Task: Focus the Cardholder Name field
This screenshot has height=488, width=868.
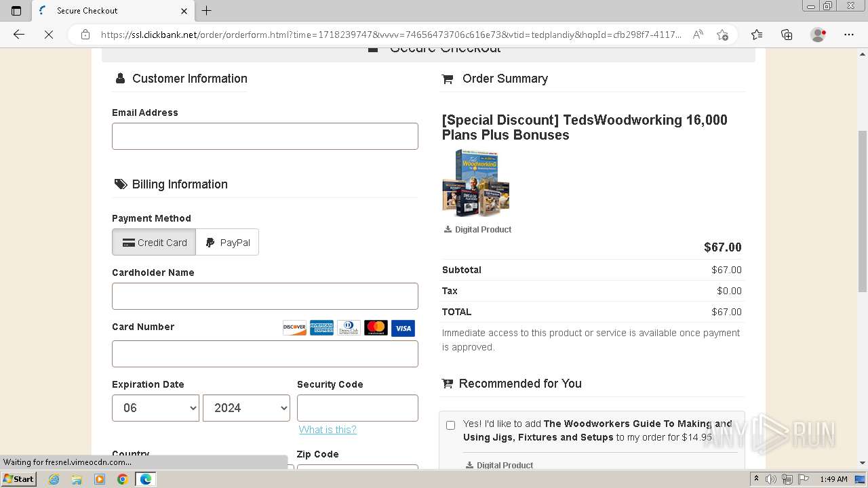Action: click(265, 296)
